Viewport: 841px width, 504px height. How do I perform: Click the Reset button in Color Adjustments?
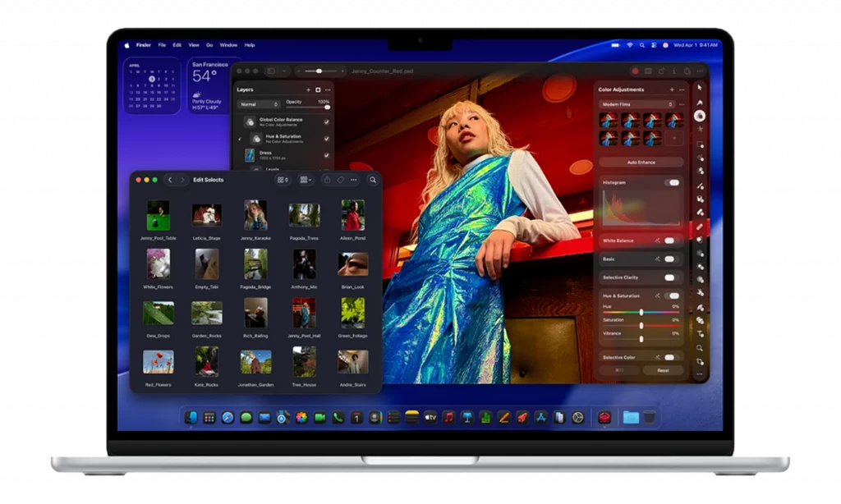point(663,370)
